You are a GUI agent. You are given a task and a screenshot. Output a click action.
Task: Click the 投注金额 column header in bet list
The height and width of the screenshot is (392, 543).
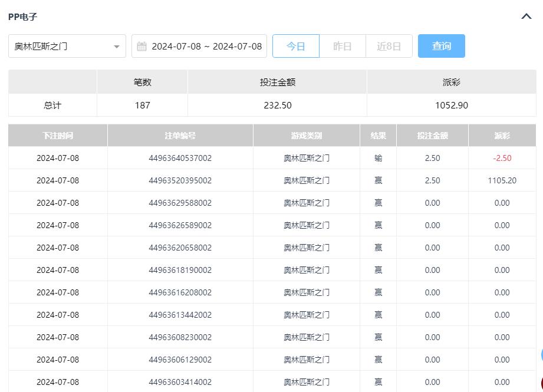click(432, 136)
